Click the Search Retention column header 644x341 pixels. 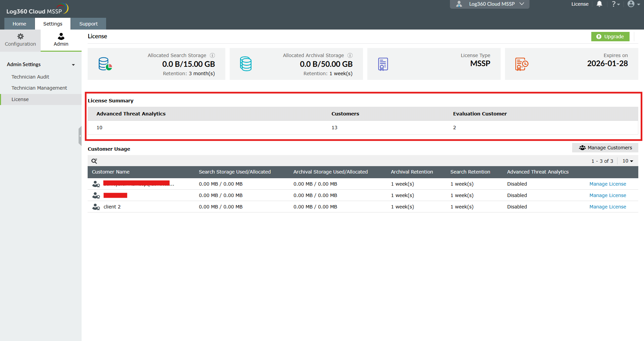point(470,172)
